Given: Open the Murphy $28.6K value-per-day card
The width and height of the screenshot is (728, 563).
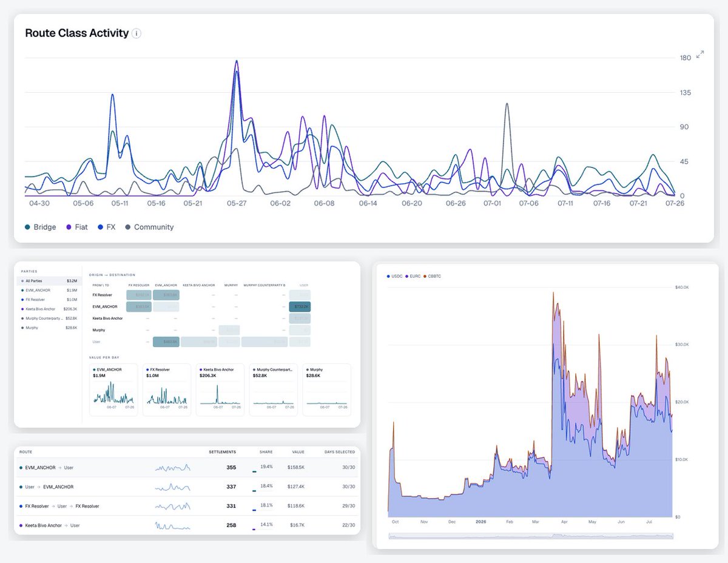Looking at the screenshot, I should pyautogui.click(x=327, y=389).
